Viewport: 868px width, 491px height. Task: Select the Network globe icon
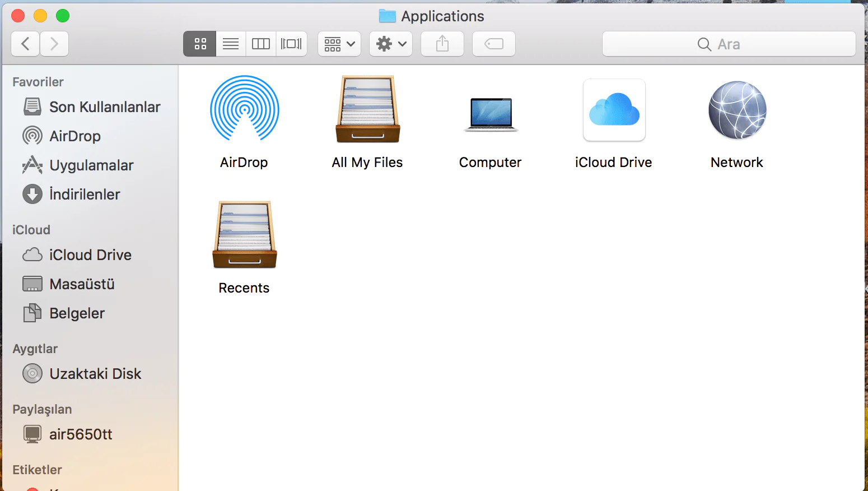tap(737, 110)
